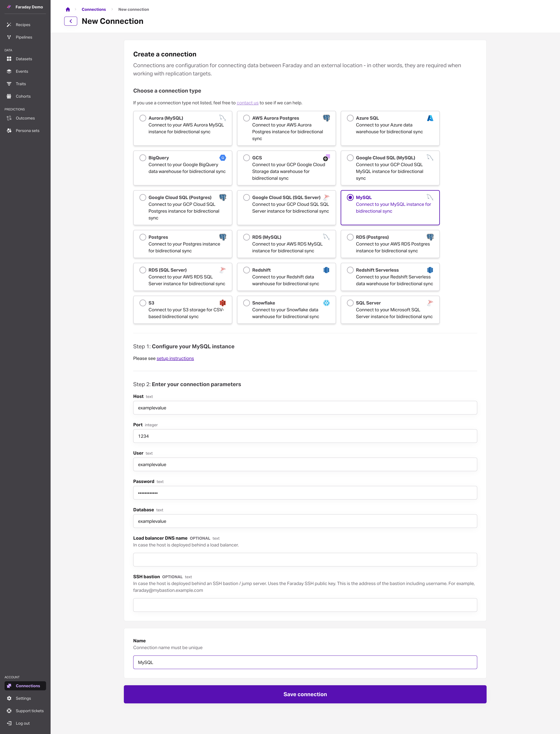The width and height of the screenshot is (560, 734).
Task: Click the Port input field
Action: coord(305,436)
